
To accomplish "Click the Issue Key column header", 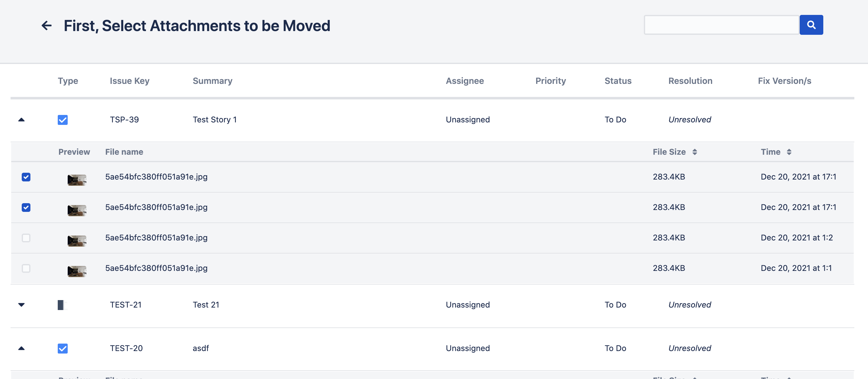I will [x=129, y=81].
